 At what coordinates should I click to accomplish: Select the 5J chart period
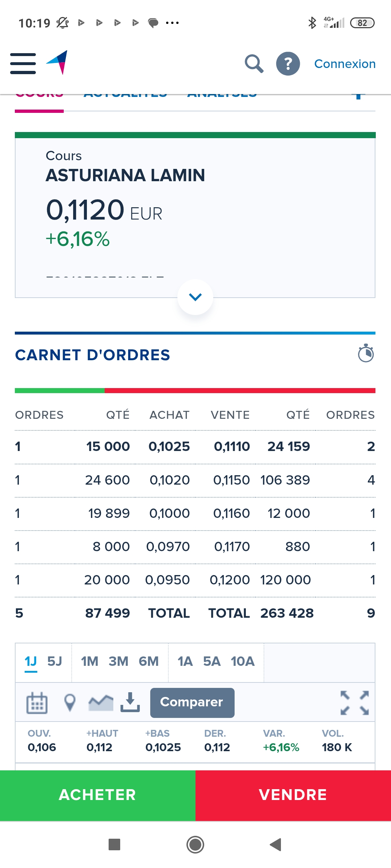55,661
